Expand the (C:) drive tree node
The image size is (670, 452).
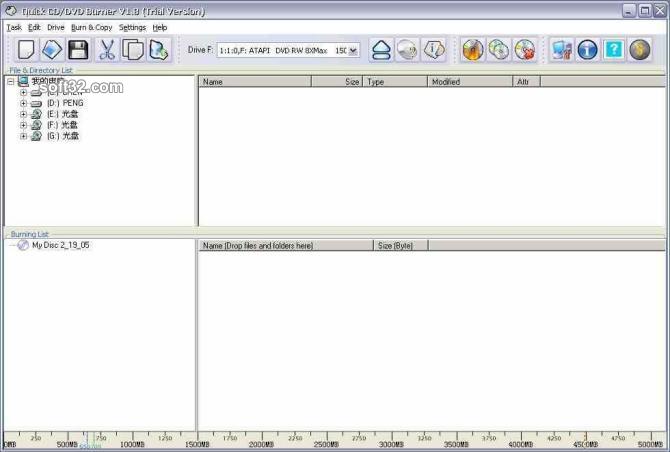coord(24,92)
